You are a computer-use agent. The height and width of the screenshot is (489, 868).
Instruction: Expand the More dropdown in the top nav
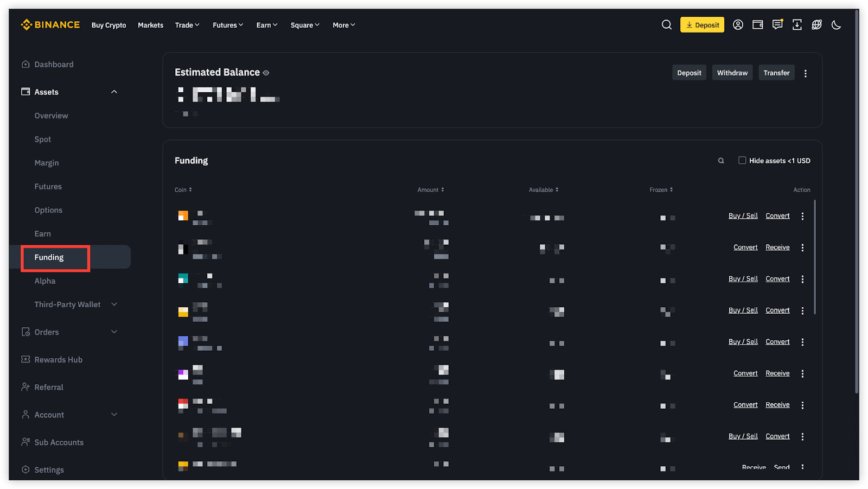pyautogui.click(x=344, y=25)
